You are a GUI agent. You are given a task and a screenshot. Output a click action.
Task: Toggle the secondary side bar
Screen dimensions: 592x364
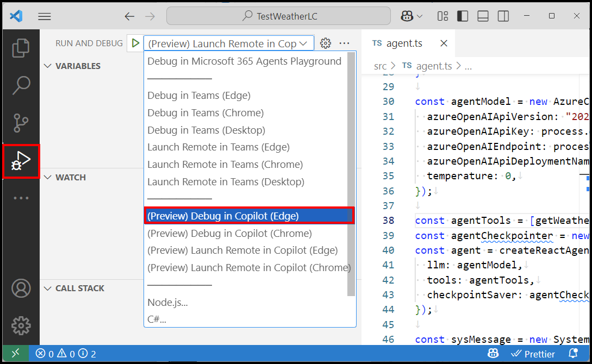click(x=503, y=16)
